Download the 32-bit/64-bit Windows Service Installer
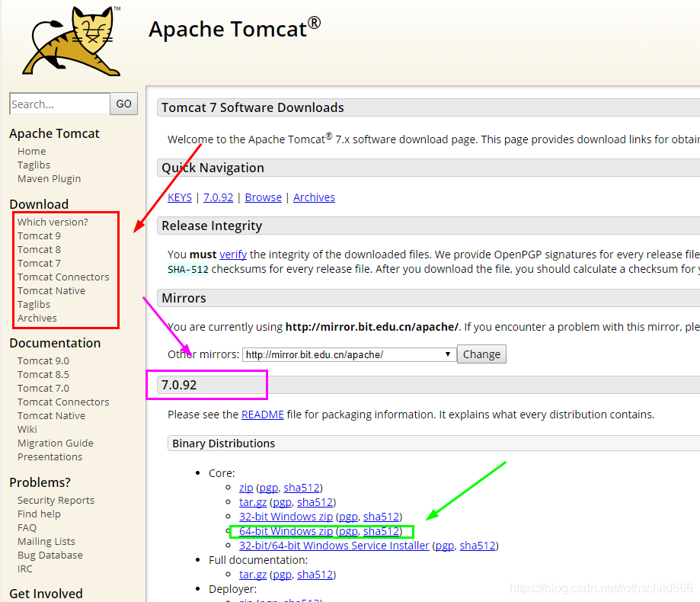This screenshot has width=700, height=602. click(x=334, y=546)
